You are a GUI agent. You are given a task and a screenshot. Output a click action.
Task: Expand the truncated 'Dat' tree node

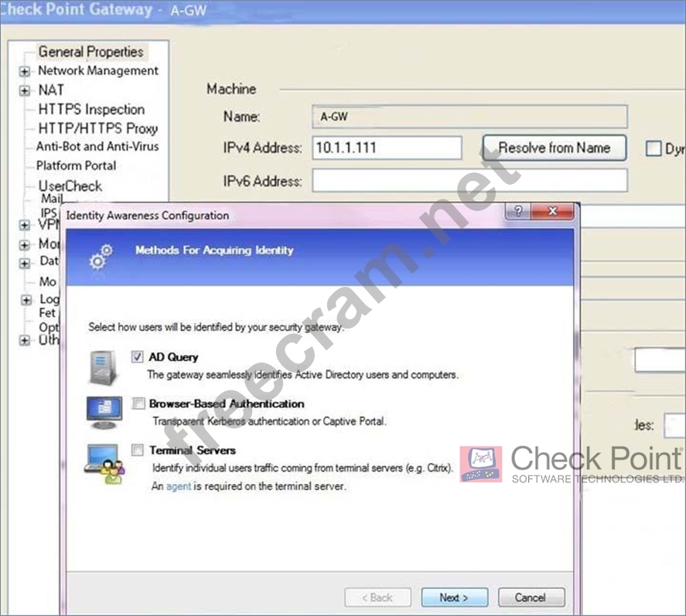coord(25,264)
